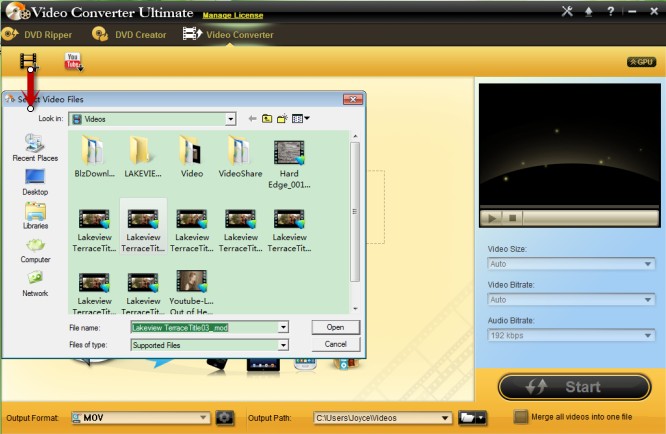The width and height of the screenshot is (666, 434).
Task: Click the Add Video Files filmstrip icon
Action: [28, 61]
